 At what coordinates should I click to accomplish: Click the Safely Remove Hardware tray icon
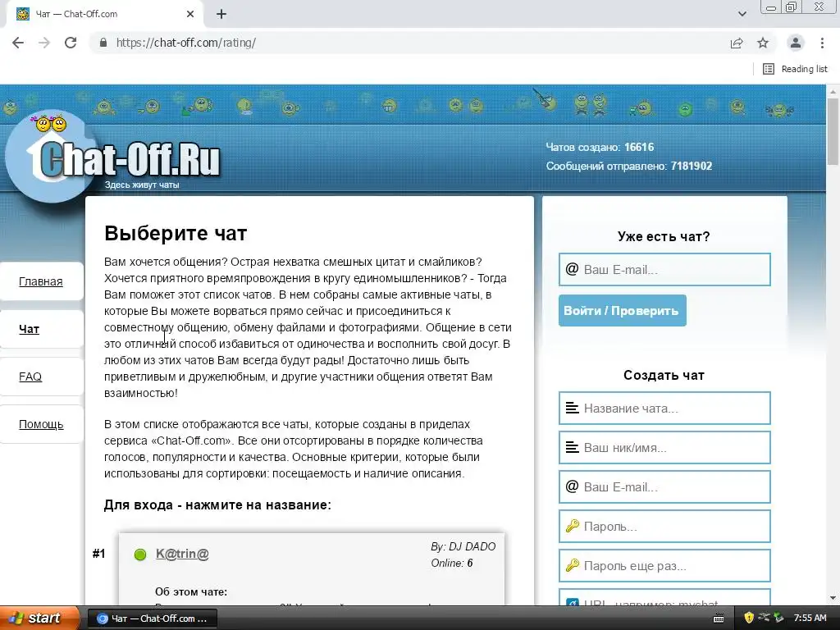(x=779, y=618)
